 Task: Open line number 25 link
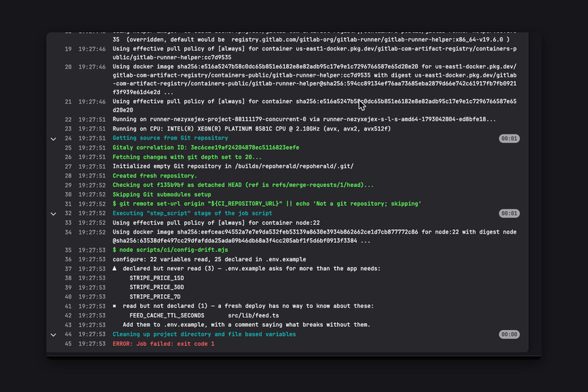pyautogui.click(x=68, y=147)
